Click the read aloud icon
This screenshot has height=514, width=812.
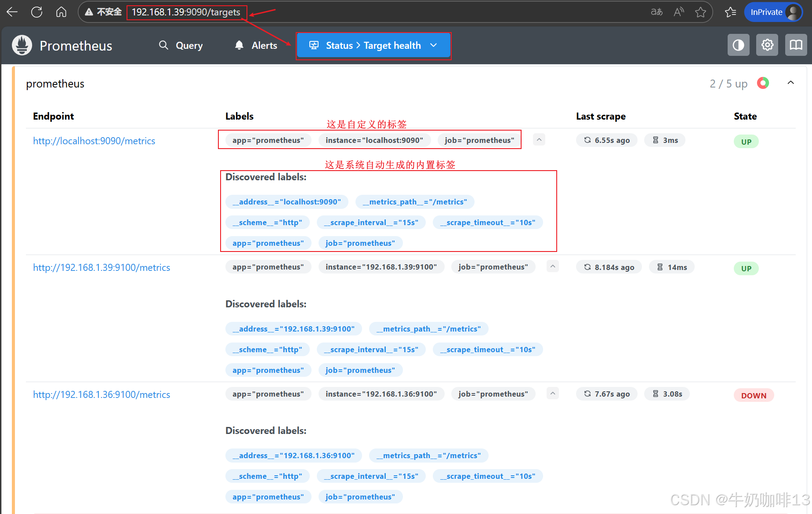coord(679,12)
